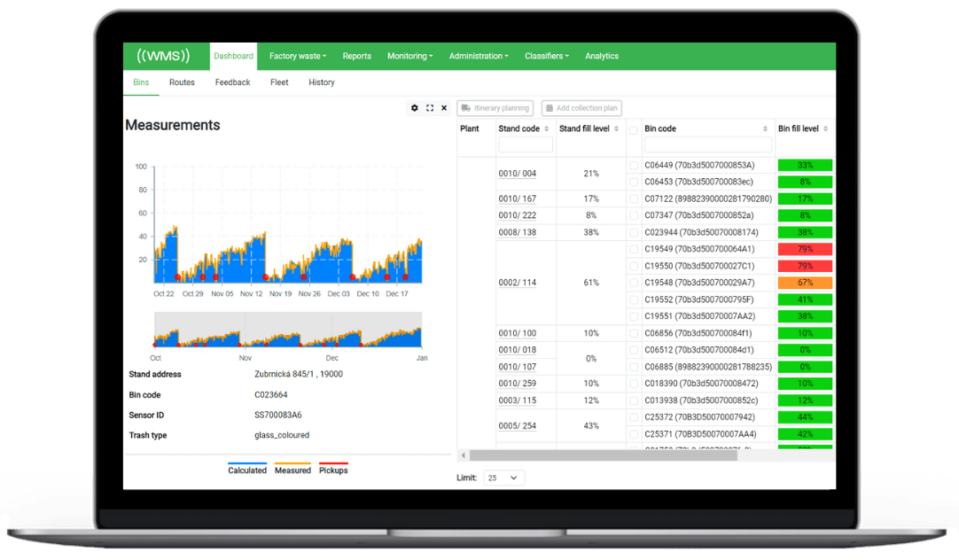
Task: Click the red 79% fill bar for C19549
Action: [805, 250]
